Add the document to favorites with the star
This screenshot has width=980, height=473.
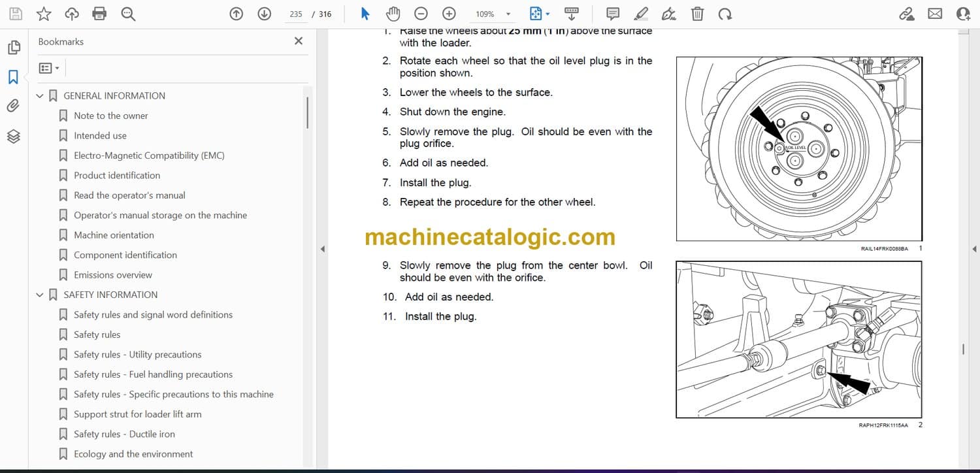coord(44,14)
